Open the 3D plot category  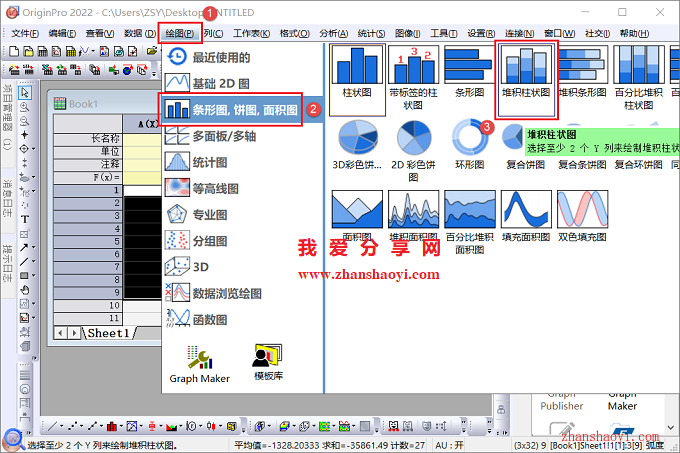(x=242, y=267)
